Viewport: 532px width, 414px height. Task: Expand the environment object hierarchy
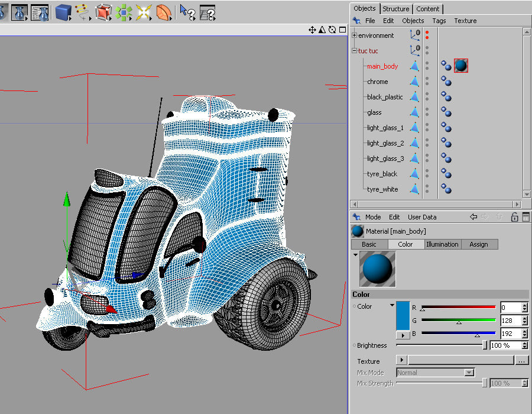[x=354, y=35]
